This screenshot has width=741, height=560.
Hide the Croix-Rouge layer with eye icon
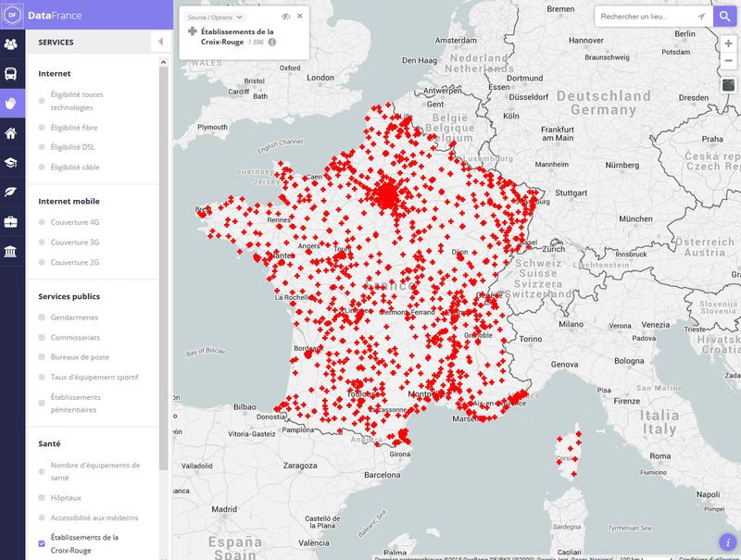pos(287,16)
